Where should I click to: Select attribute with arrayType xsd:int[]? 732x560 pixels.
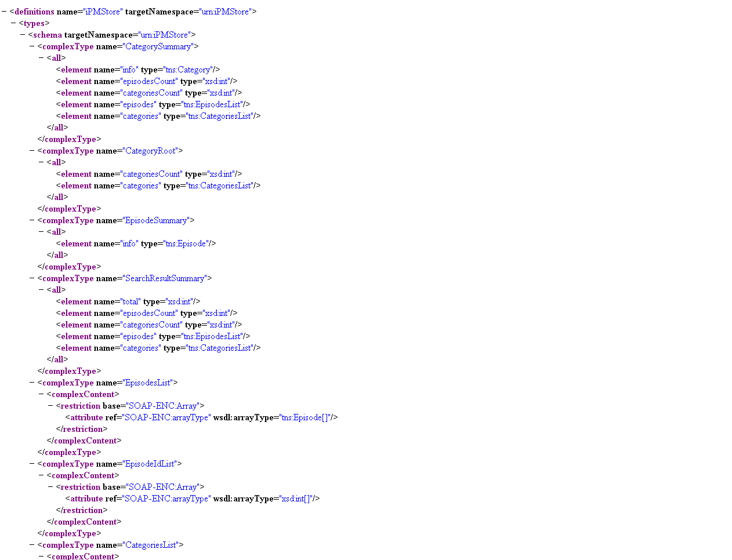click(x=193, y=499)
